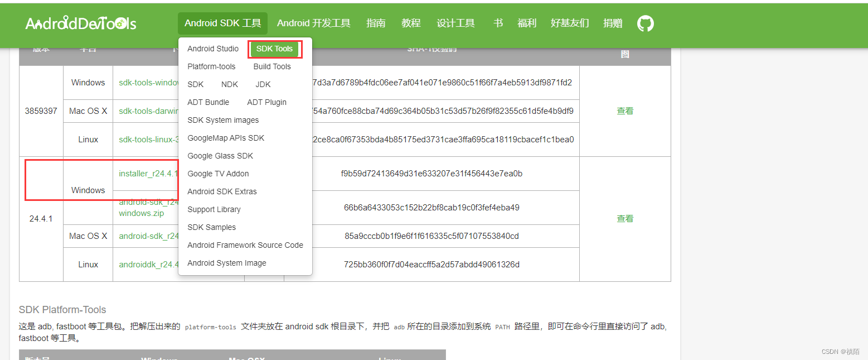Click 查看 link for version 24.4.1
868x360 pixels.
click(625, 219)
